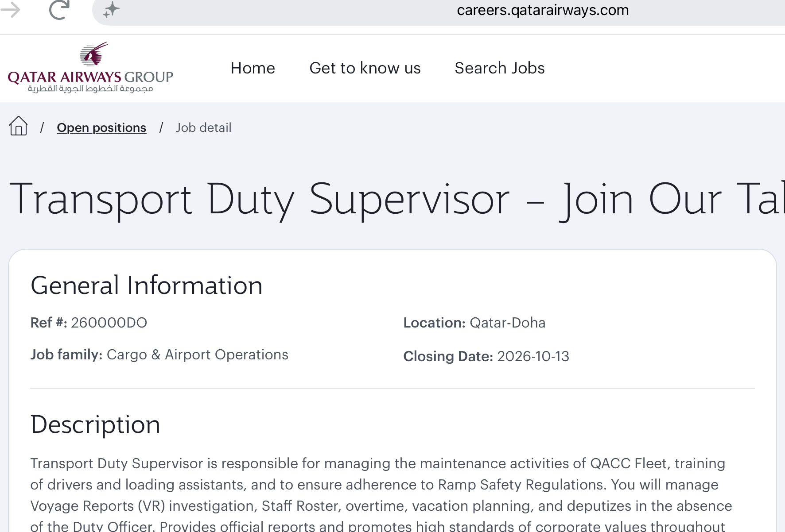Follow the Open positions breadcrumb link
Viewport: 785px width, 532px height.
click(101, 127)
